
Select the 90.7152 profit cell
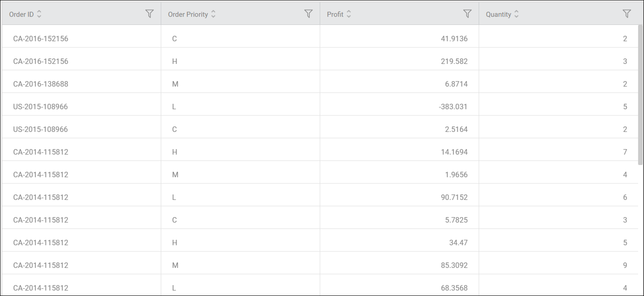point(454,197)
